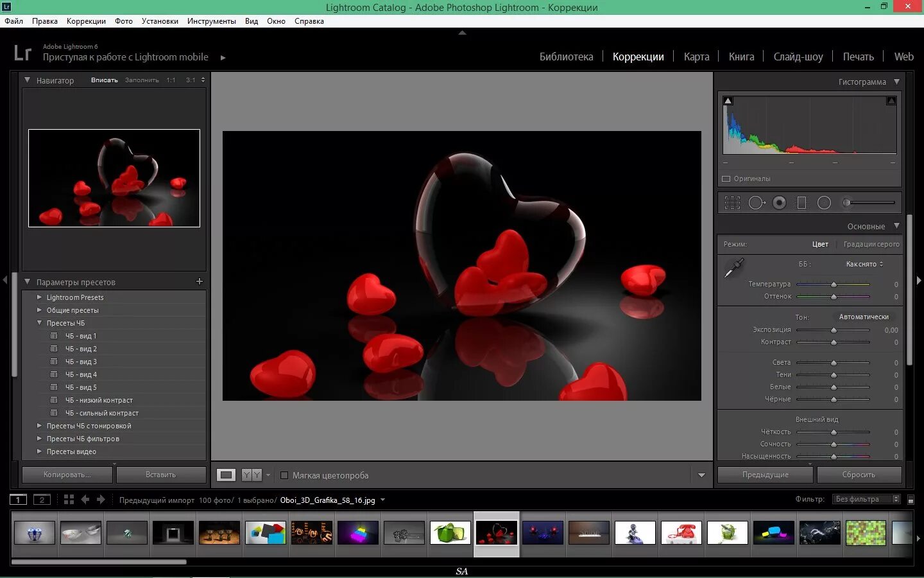
Task: Select the Graduated Filter tool
Action: tap(801, 203)
